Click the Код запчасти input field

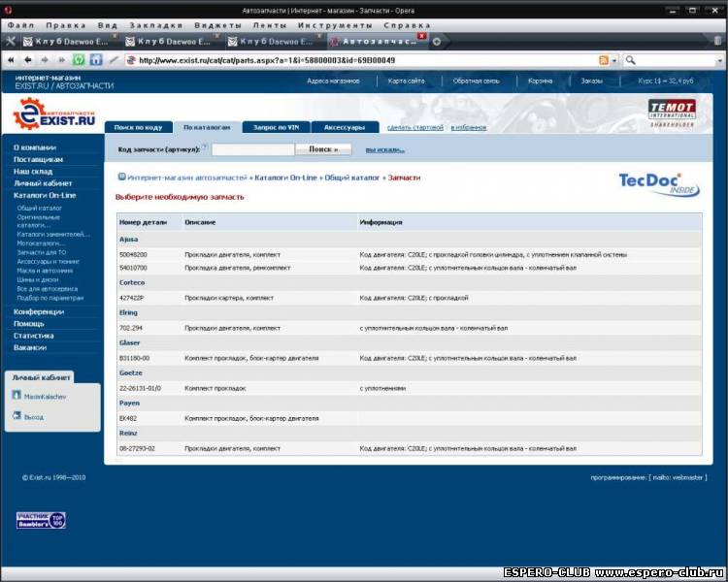click(x=253, y=149)
